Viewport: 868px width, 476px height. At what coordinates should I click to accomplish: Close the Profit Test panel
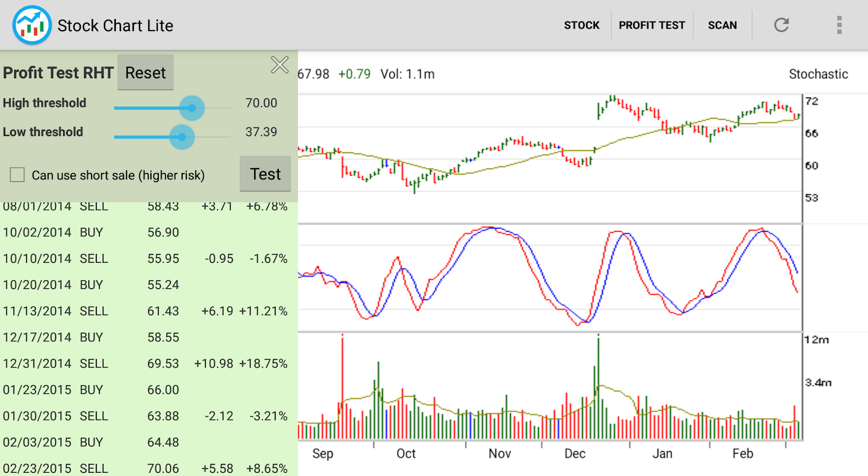pyautogui.click(x=279, y=65)
